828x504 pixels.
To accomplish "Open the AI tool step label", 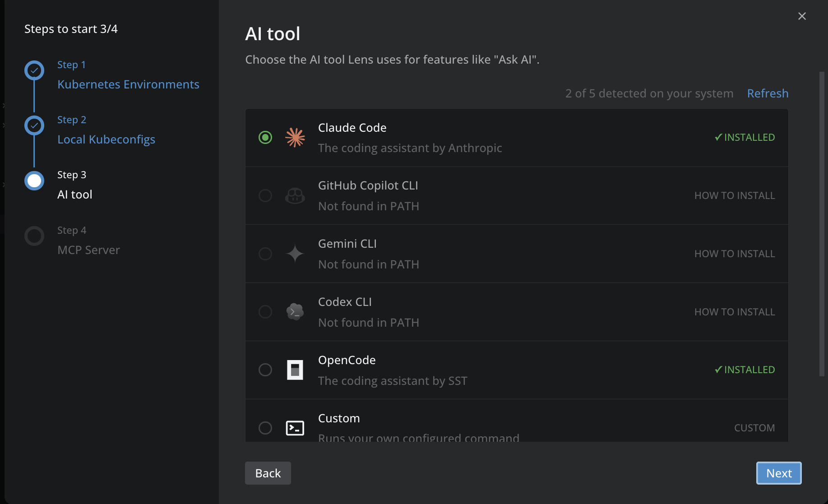I will [x=75, y=194].
